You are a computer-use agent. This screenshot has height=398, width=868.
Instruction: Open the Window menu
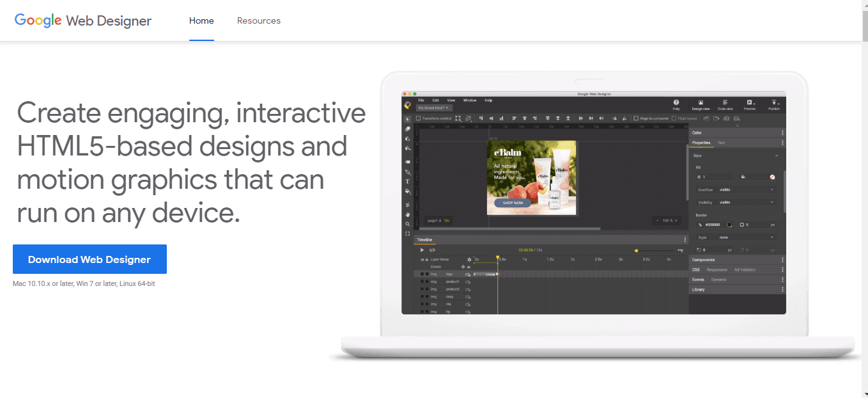[x=470, y=100]
